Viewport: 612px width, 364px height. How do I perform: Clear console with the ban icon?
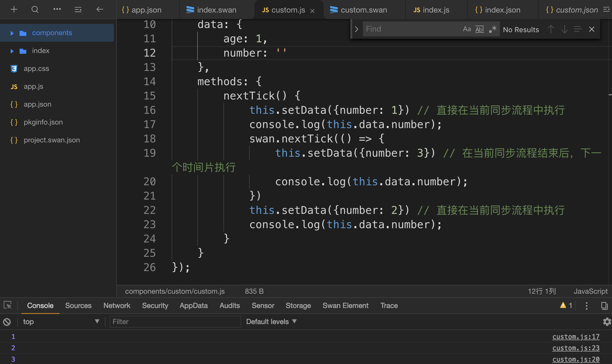point(7,322)
